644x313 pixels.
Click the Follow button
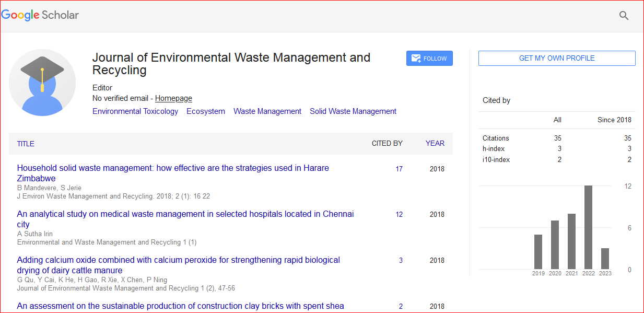pos(429,59)
